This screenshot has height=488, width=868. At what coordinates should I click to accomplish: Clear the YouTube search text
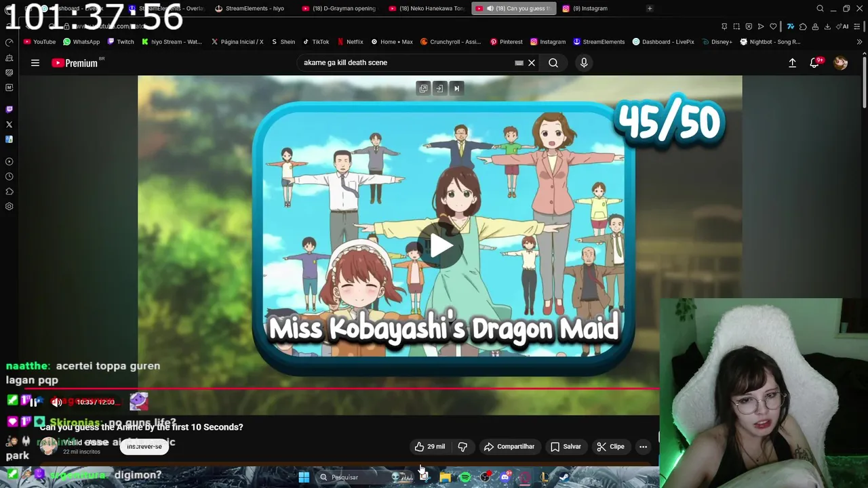pyautogui.click(x=532, y=63)
